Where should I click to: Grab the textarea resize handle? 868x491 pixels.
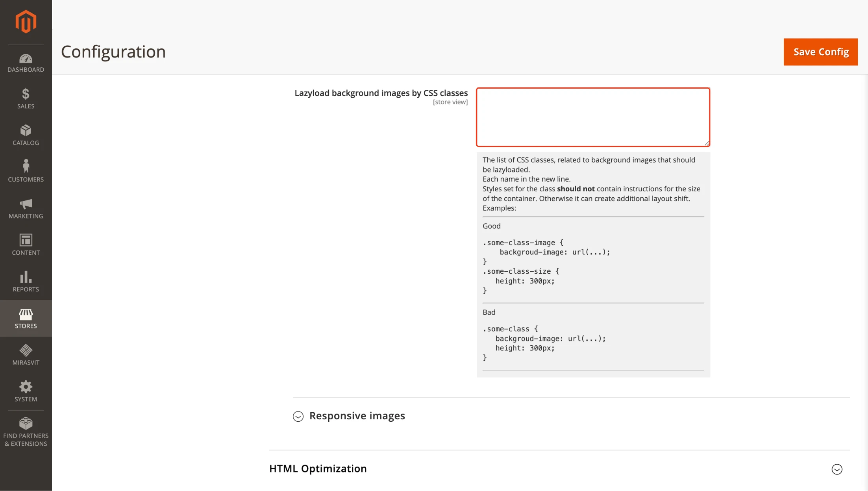point(707,143)
